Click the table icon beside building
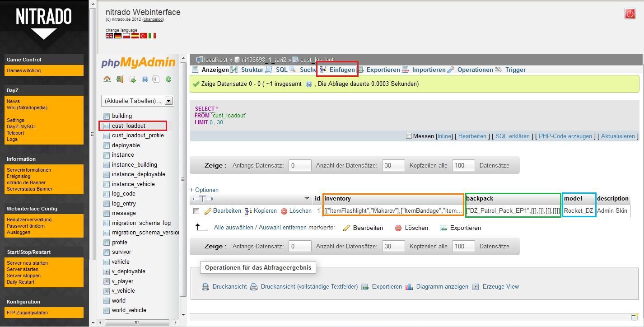644x327 pixels. [x=107, y=116]
